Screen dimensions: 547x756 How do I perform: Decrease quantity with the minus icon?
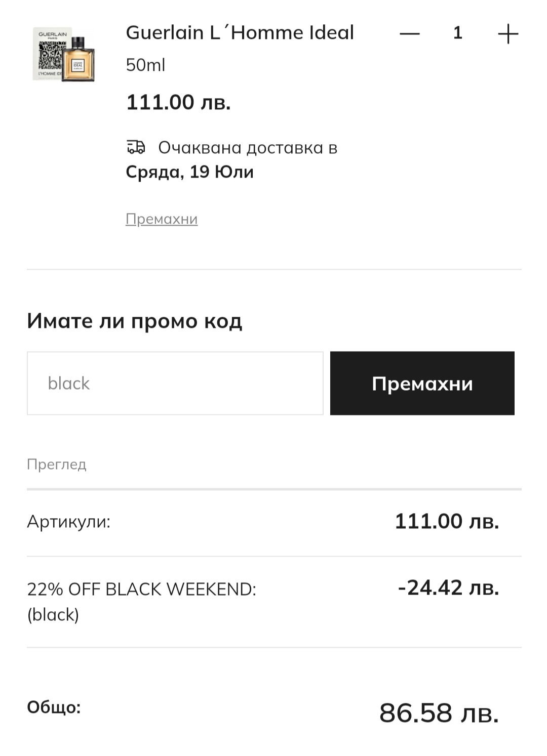(x=409, y=34)
